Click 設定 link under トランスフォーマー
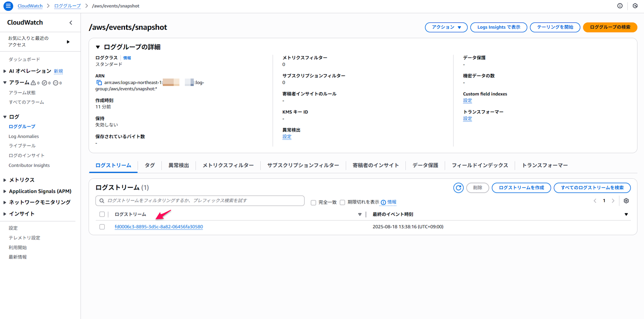The width and height of the screenshot is (644, 319). coord(468,118)
